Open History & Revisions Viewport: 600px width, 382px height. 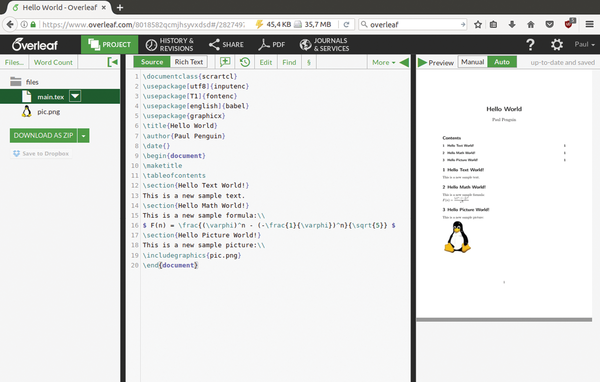click(170, 44)
